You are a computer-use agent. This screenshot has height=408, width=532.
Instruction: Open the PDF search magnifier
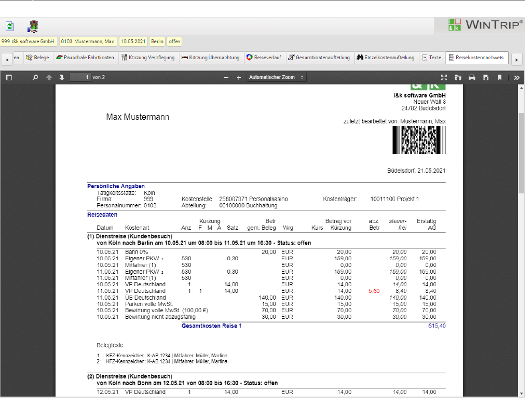35,77
